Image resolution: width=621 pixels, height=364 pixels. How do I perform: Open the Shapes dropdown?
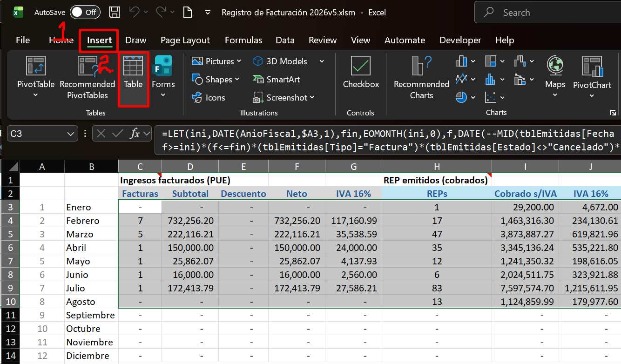pyautogui.click(x=237, y=80)
